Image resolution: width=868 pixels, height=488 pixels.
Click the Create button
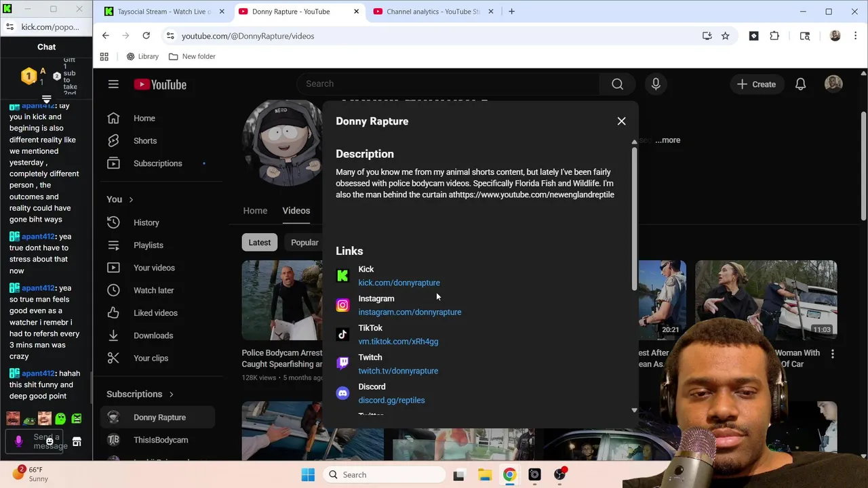click(756, 84)
